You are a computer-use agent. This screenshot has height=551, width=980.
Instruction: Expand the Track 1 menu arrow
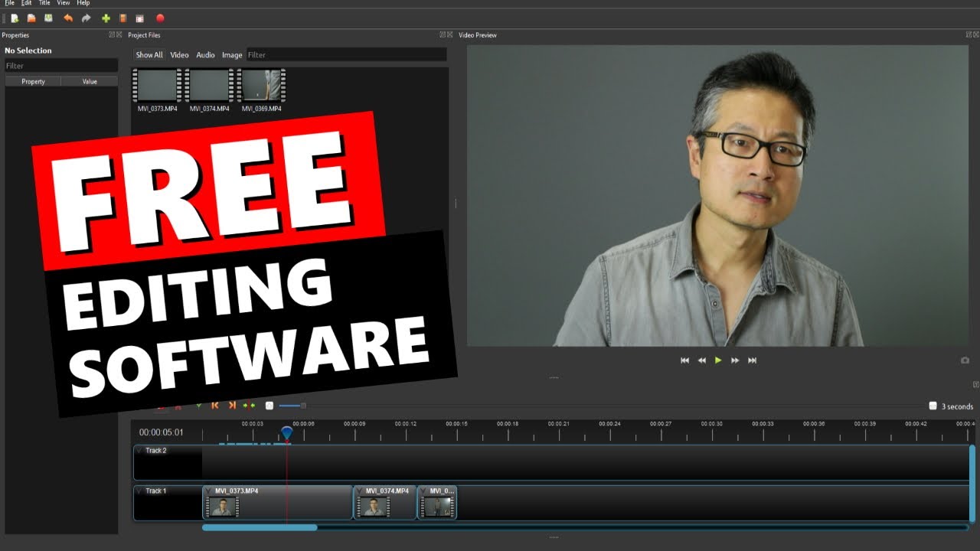[140, 491]
